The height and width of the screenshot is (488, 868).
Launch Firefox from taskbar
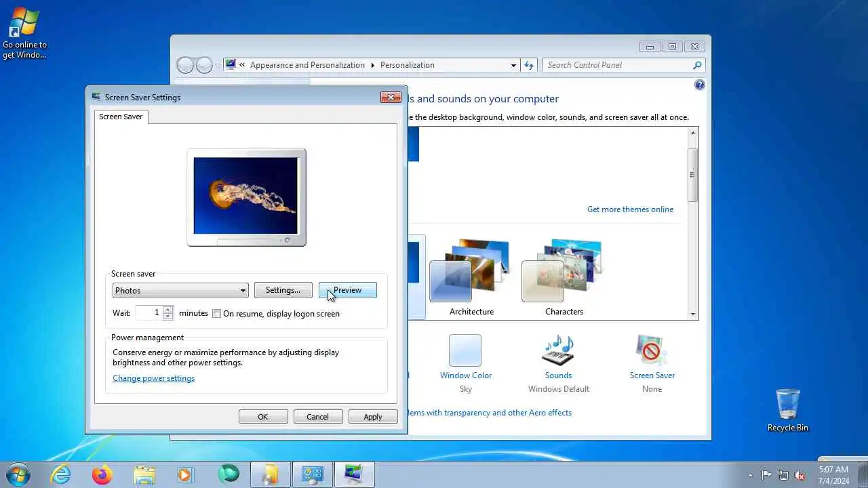click(102, 474)
